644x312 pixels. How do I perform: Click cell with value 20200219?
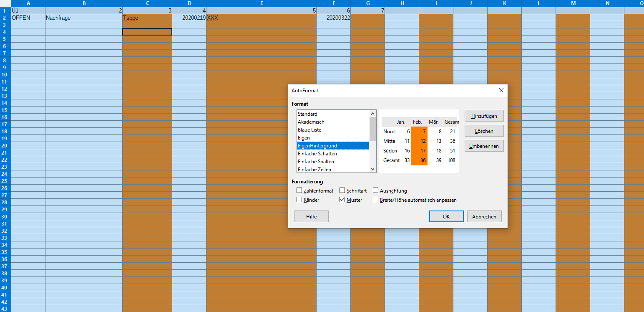coord(189,18)
